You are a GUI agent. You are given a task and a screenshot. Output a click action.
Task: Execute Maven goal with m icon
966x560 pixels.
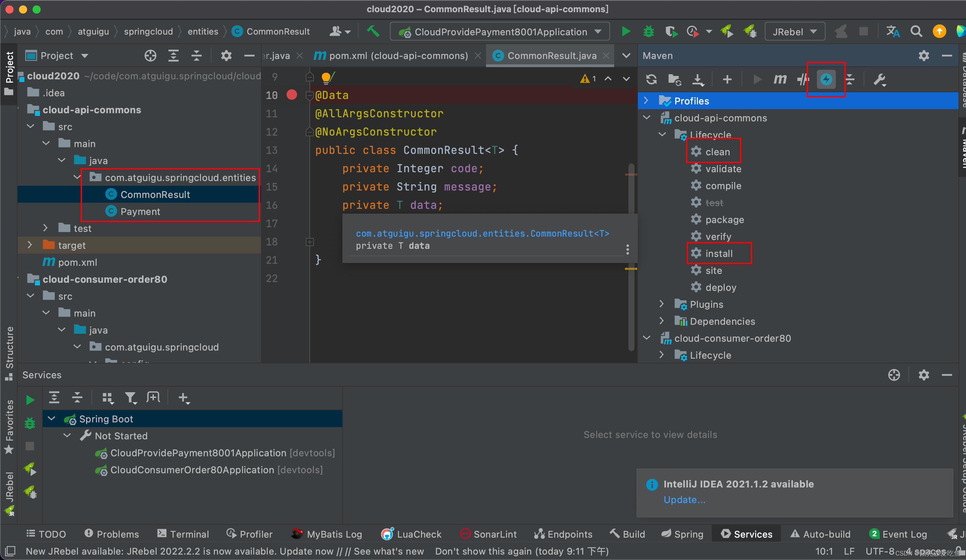click(x=780, y=79)
